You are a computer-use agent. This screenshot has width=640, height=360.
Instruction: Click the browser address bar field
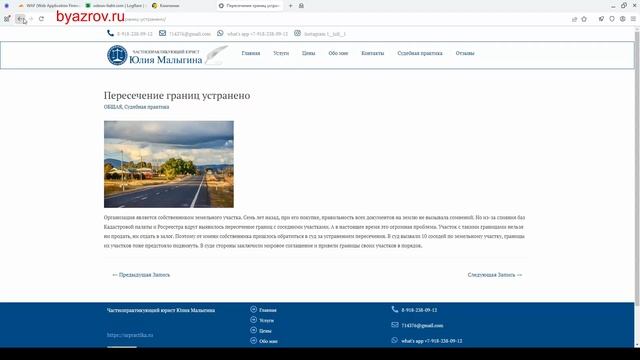coord(310,19)
